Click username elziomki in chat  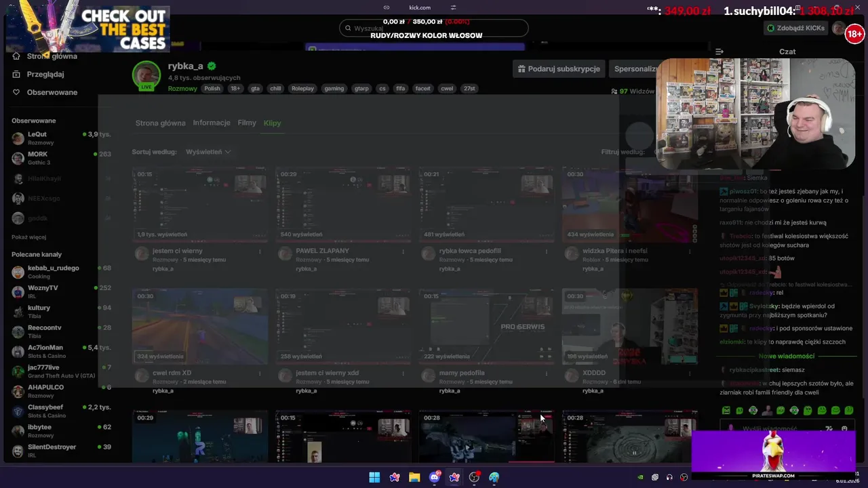point(732,342)
